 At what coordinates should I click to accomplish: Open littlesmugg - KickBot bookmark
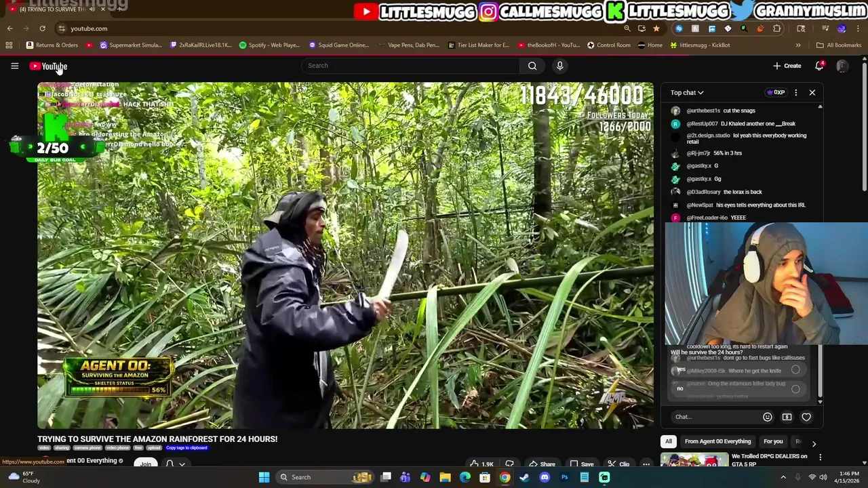click(700, 45)
